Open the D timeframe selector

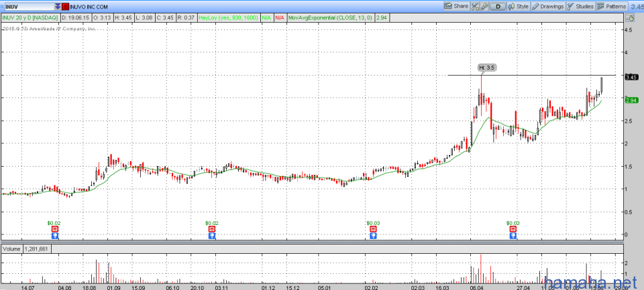pos(498,6)
